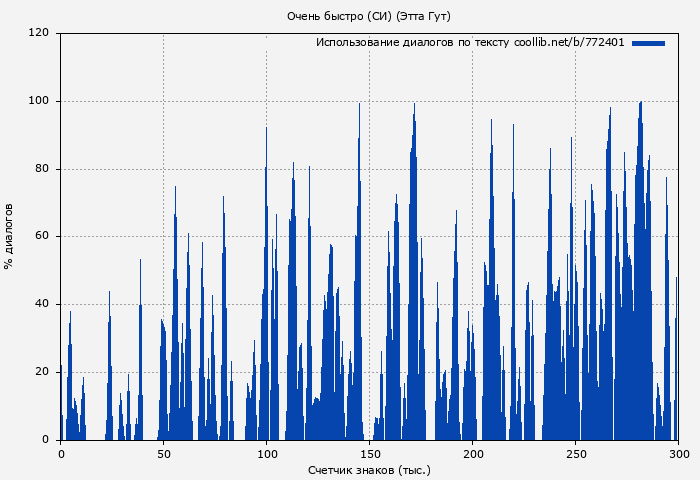Click the x-axis tick label 100
Viewport: 700px width, 480px height.
pyautogui.click(x=267, y=454)
